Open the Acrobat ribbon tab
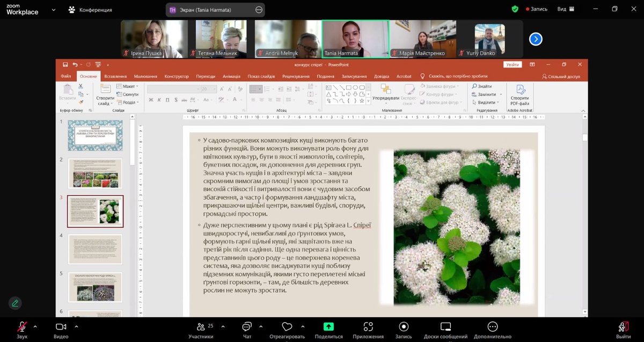Viewport: 644px width, 342px height. [404, 76]
